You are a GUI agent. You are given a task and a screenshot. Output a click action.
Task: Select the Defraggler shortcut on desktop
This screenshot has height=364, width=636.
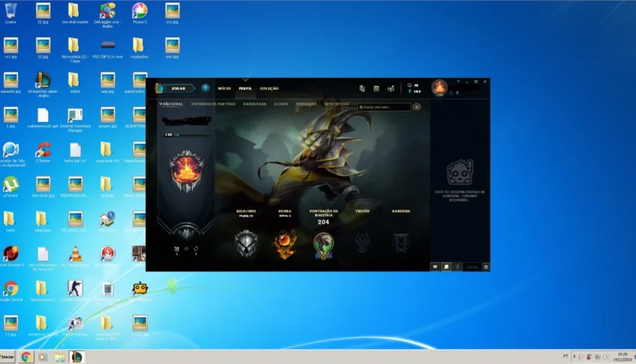point(107,15)
